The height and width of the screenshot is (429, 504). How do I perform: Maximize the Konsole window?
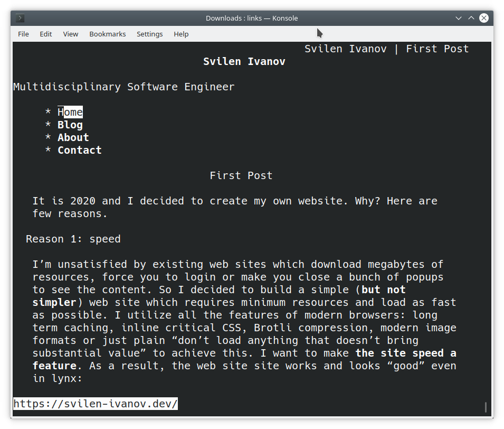coord(471,18)
